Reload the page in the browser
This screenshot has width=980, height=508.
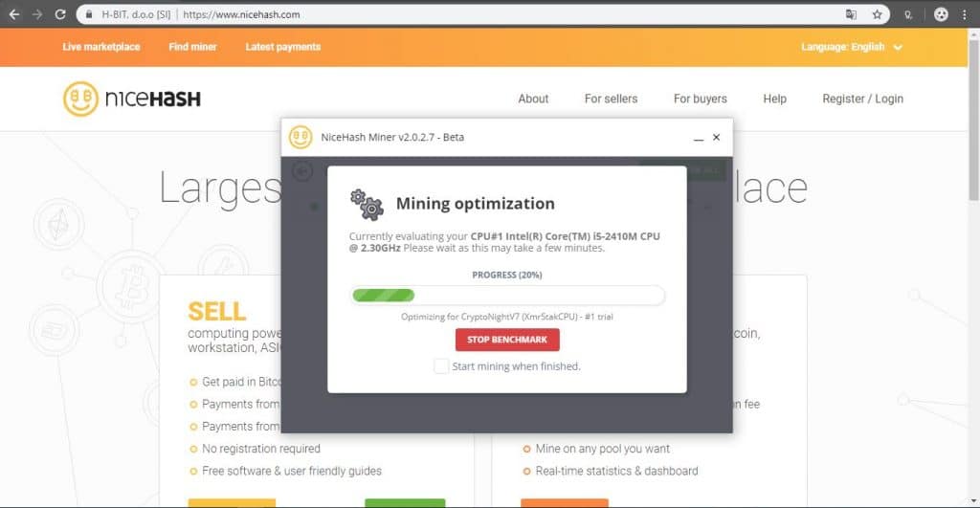click(60, 14)
